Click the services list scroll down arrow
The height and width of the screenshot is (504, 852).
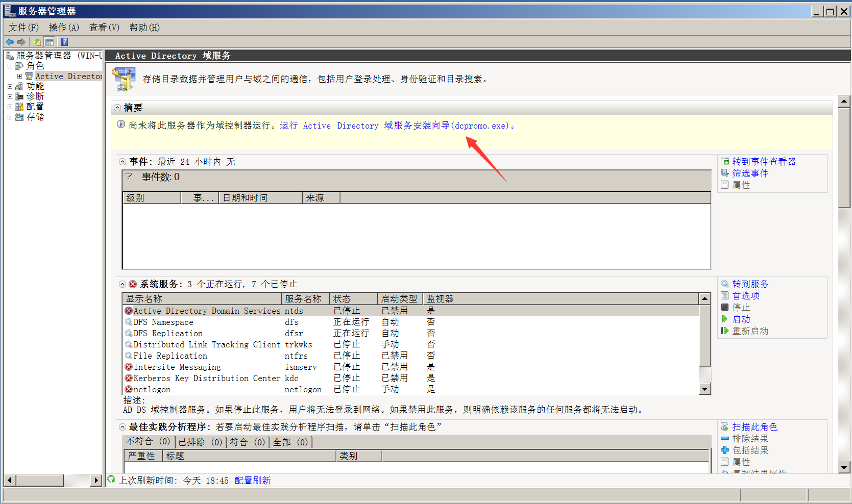coord(705,389)
